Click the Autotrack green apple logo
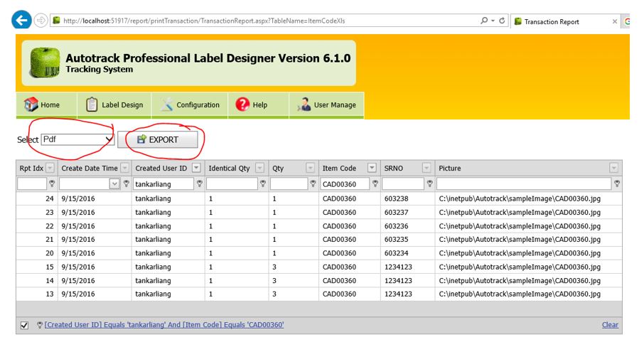The width and height of the screenshot is (644, 347). (x=44, y=63)
